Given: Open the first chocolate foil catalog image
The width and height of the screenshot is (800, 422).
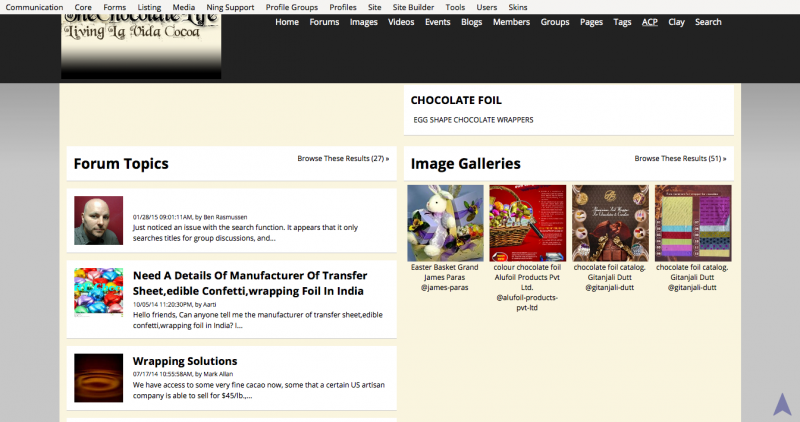Looking at the screenshot, I should click(610, 223).
